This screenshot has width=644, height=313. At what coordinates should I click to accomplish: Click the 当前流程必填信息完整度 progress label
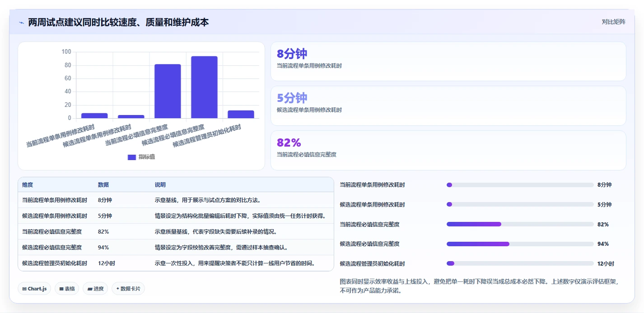(x=369, y=224)
